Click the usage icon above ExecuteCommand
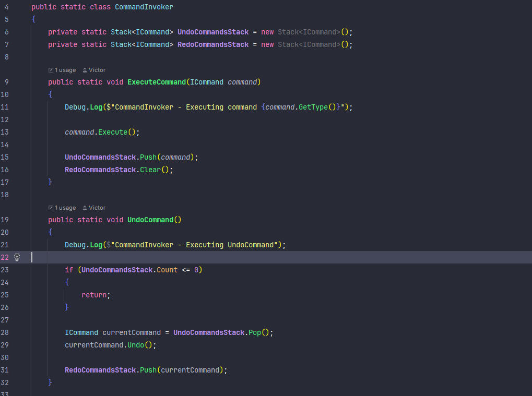Image resolution: width=532 pixels, height=396 pixels. point(51,70)
